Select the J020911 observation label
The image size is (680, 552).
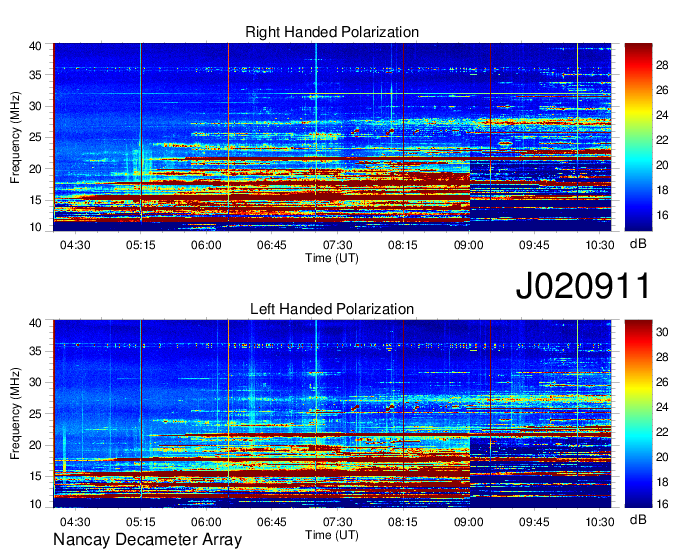(x=583, y=286)
